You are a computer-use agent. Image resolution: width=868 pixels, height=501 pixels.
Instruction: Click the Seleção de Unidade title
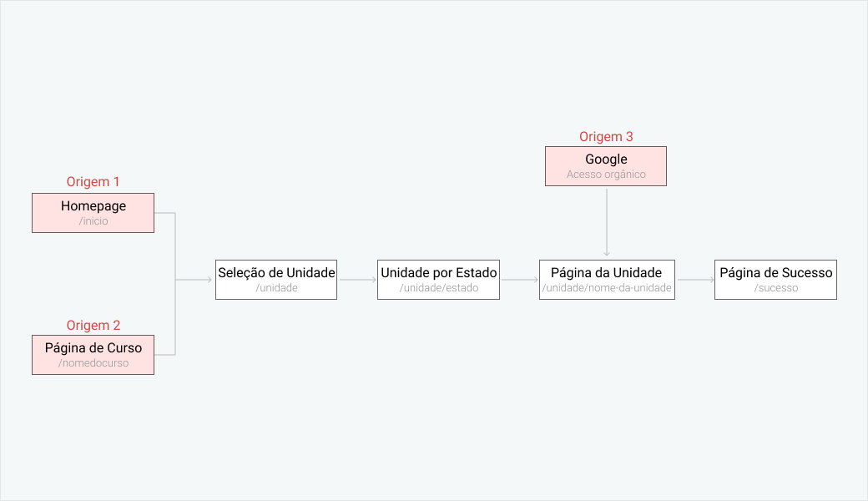(x=276, y=273)
